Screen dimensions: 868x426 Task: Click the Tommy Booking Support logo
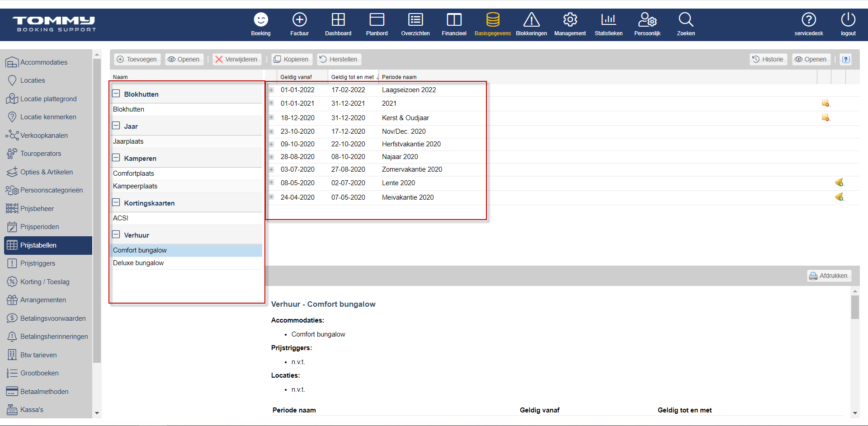tap(54, 24)
